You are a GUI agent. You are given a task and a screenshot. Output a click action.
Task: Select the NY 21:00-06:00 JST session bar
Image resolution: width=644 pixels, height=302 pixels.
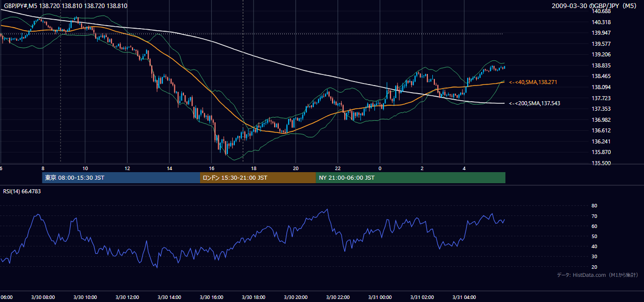point(411,178)
